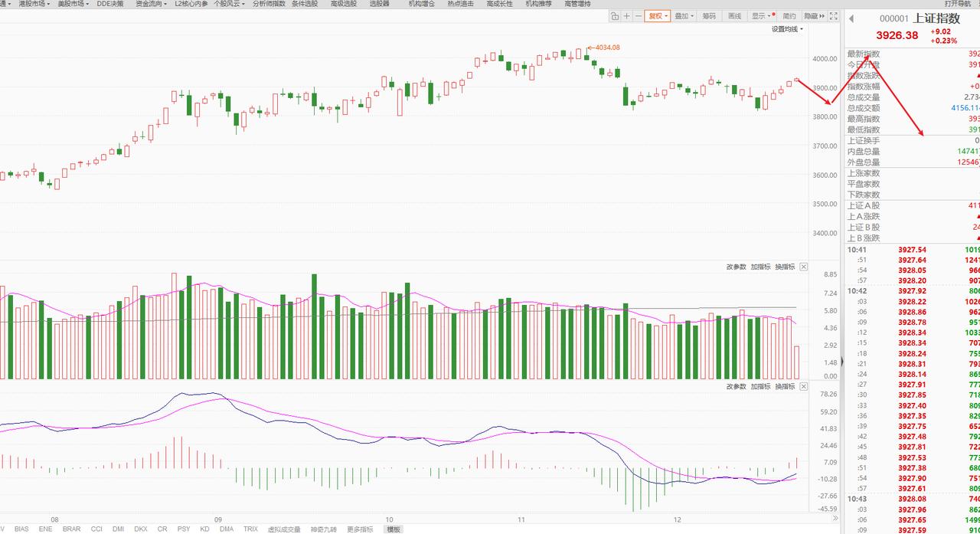This screenshot has width=980, height=534.
Task: Select CCI indicator tab
Action: 96,529
